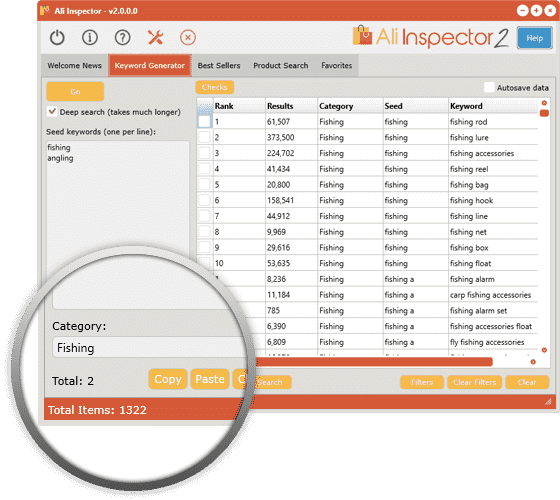The width and height of the screenshot is (560, 500).
Task: Check the row checkbox for fishing accessories
Action: click(205, 153)
